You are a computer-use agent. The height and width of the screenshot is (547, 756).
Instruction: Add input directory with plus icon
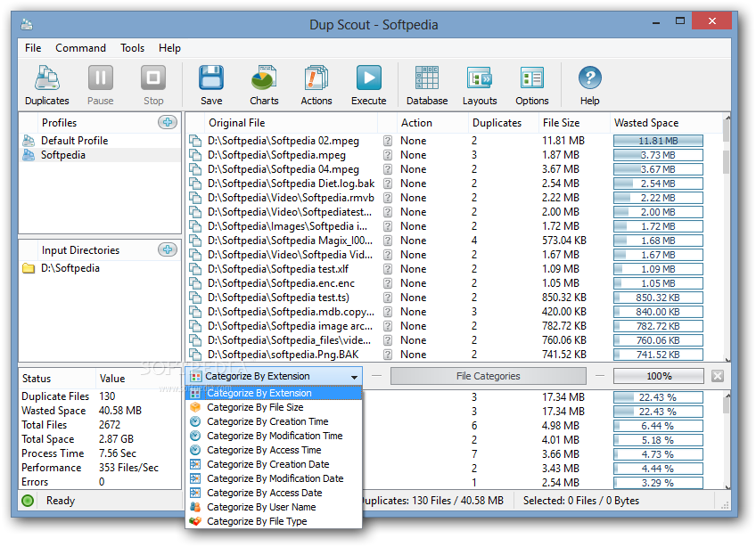tap(168, 249)
